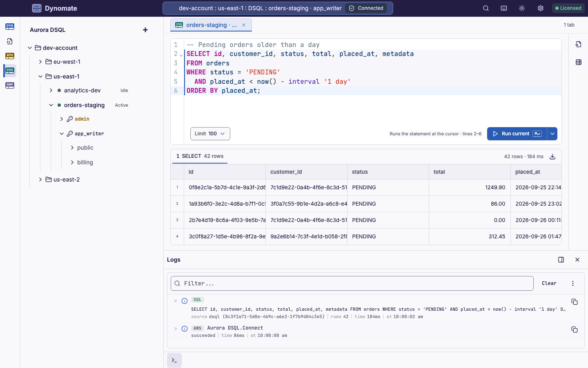The height and width of the screenshot is (368, 588).
Task: Add a new Aurora DSQL connection
Action: [145, 30]
